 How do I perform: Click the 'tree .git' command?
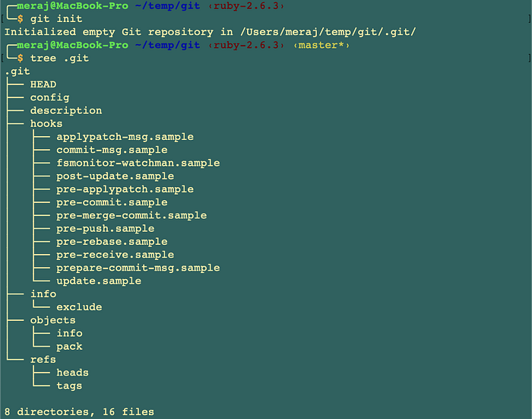60,58
